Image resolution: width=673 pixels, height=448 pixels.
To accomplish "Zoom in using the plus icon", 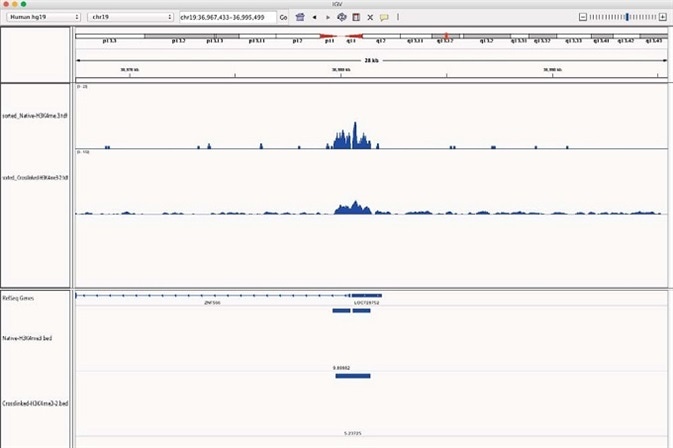I will pos(664,17).
